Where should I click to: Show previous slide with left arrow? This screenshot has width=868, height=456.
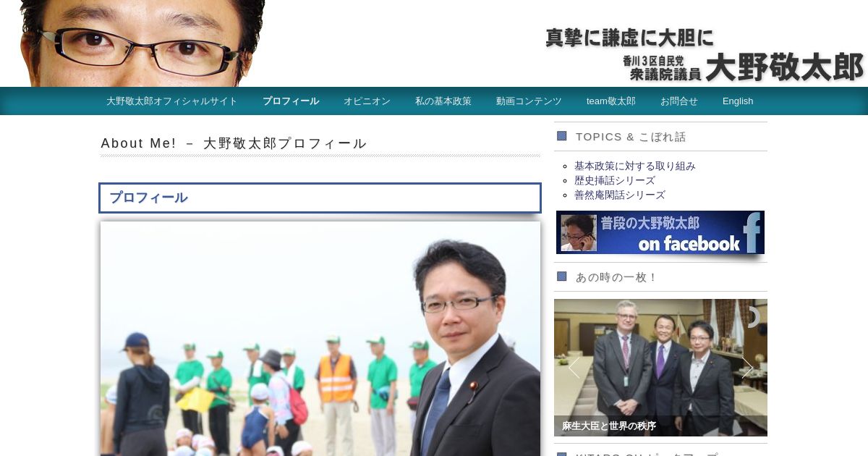574,368
